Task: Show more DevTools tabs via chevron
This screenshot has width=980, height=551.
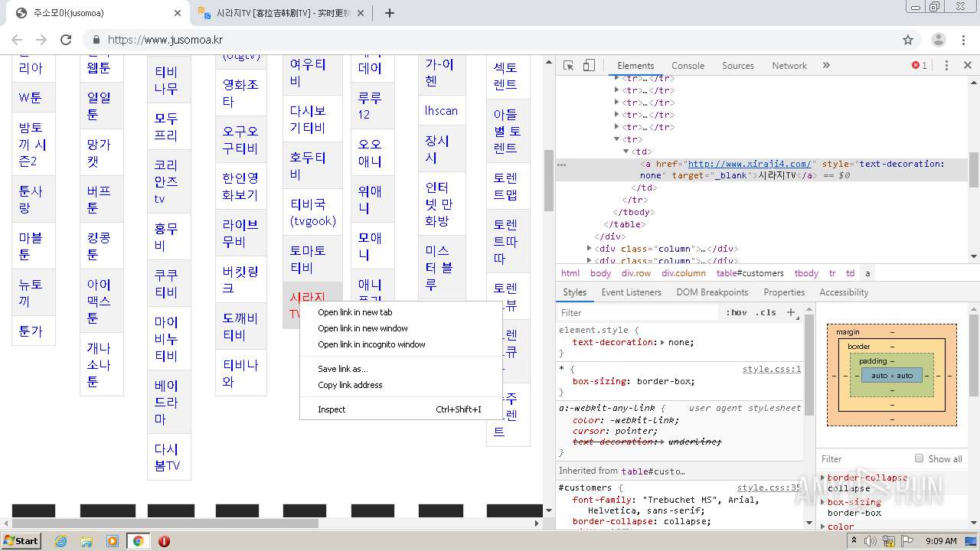Action: 826,66
